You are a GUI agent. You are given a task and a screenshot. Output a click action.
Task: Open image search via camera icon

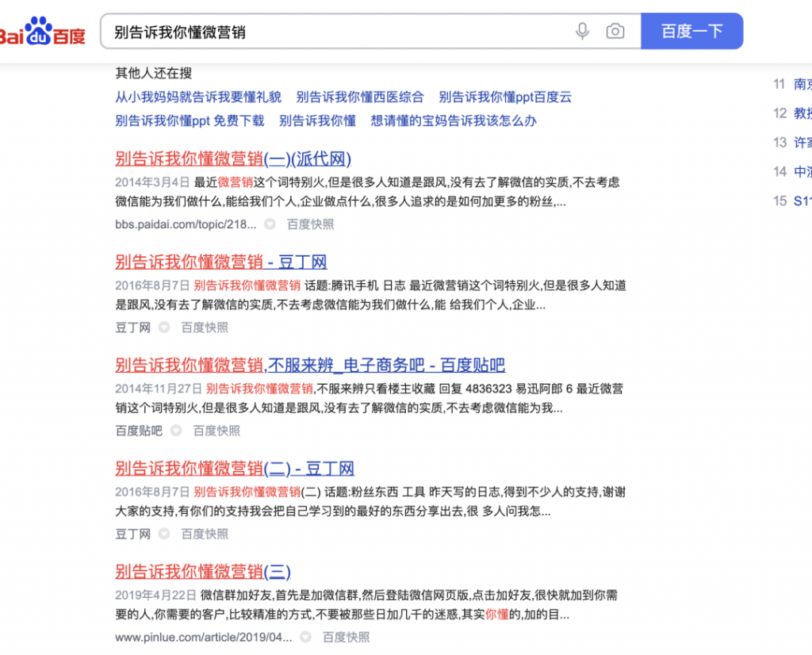615,32
